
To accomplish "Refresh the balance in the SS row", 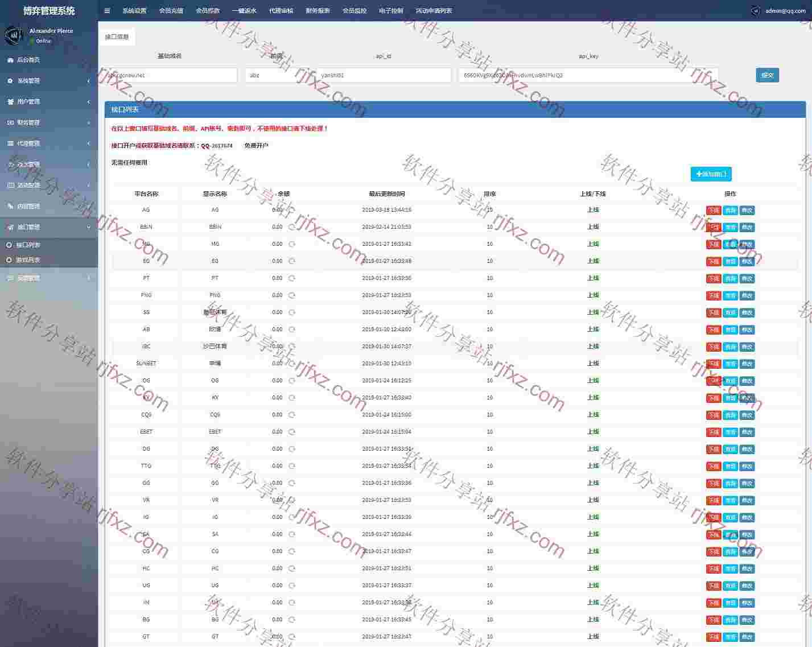I will tap(292, 312).
